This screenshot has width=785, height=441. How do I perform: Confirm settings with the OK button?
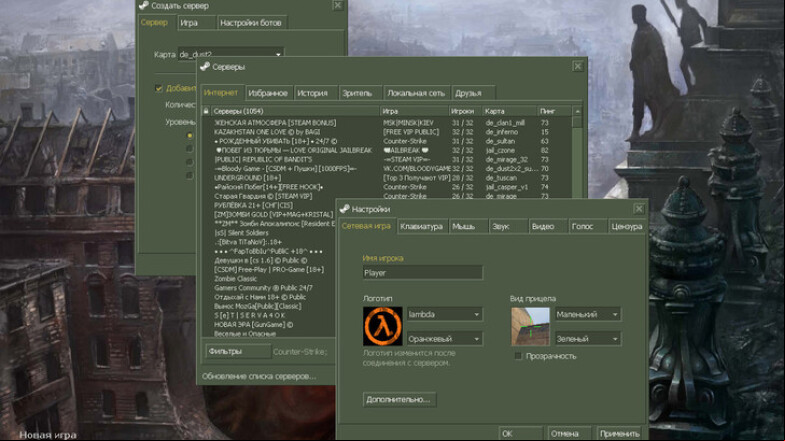[x=521, y=433]
